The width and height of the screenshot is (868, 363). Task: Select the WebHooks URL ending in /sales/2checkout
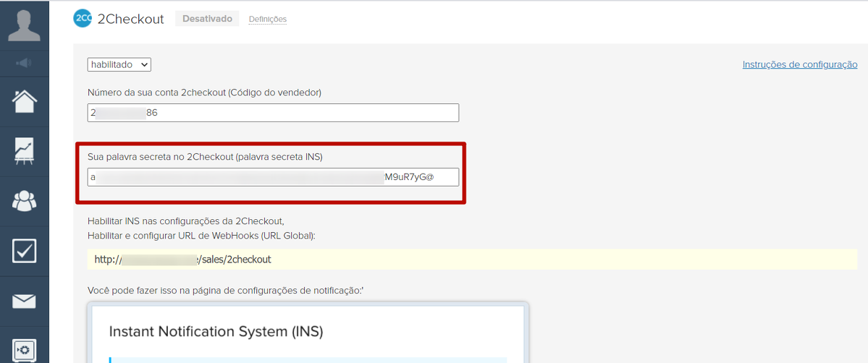(x=183, y=259)
